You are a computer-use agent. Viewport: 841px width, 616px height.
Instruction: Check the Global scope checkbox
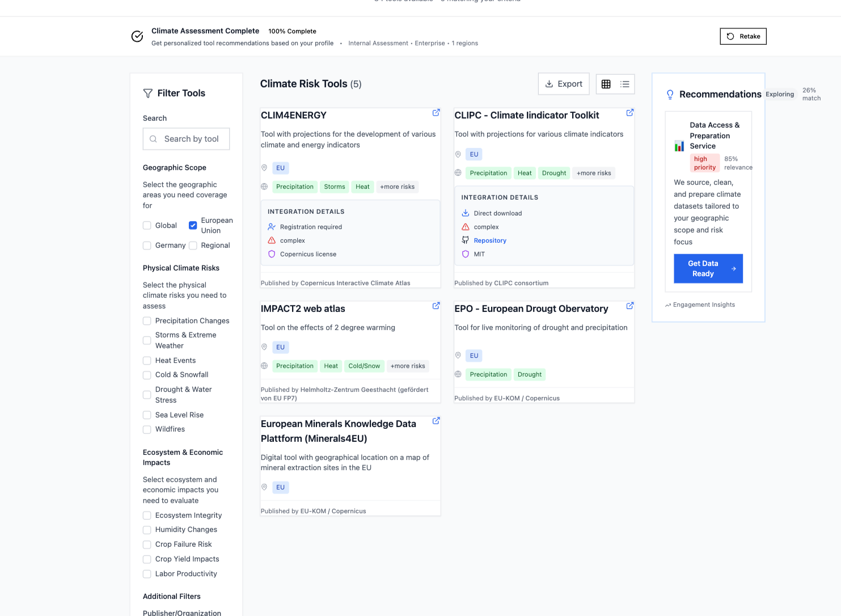point(147,225)
